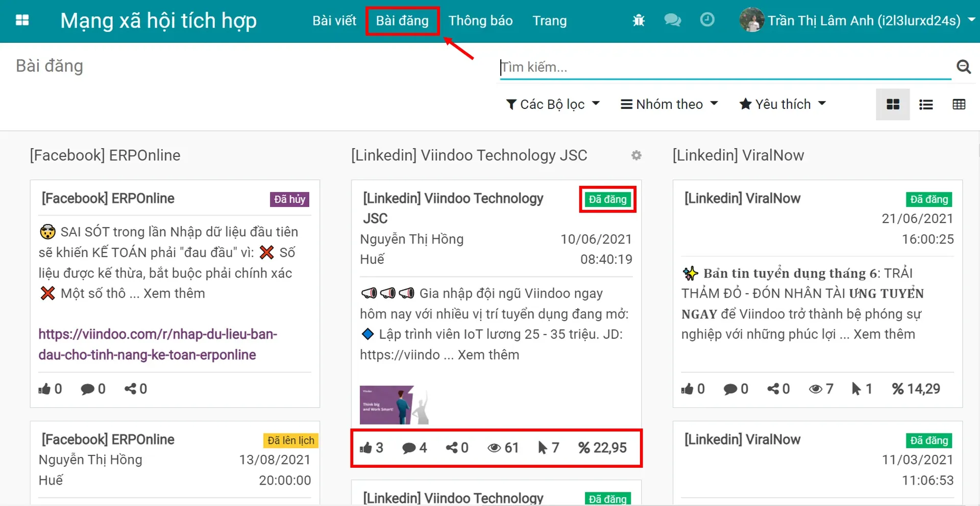Open the scheduled [Facebook] ERPOnline card title
This screenshot has height=506, width=980.
[x=108, y=440]
